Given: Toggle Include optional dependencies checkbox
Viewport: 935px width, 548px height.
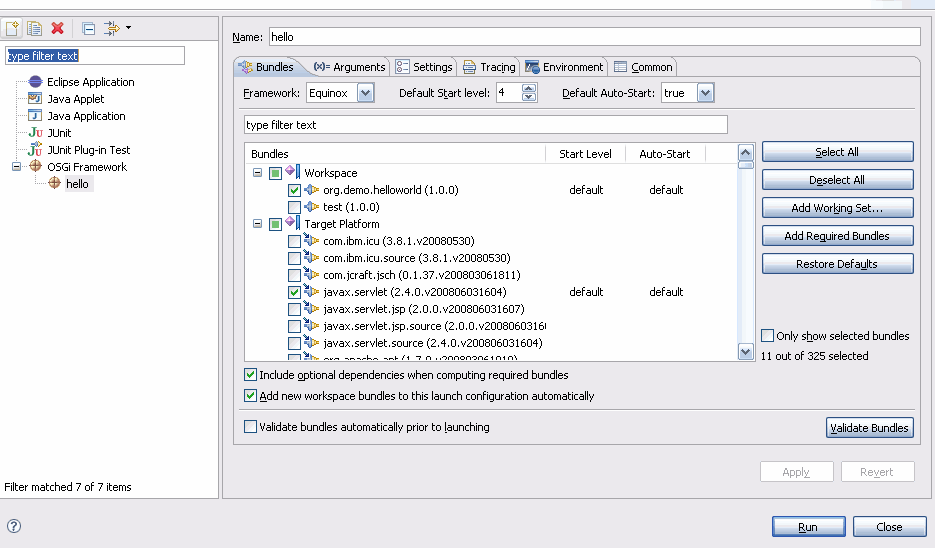Looking at the screenshot, I should pos(250,375).
